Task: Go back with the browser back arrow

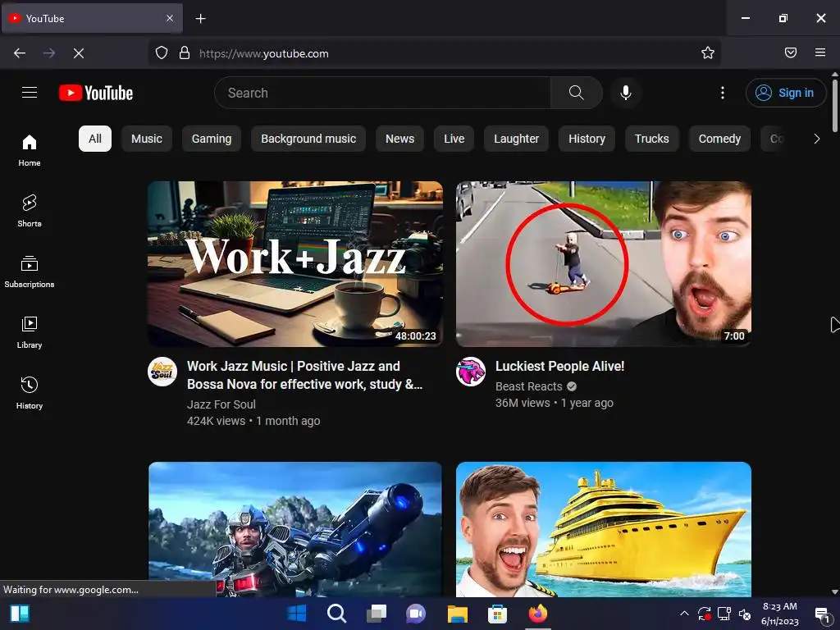Action: click(x=20, y=53)
